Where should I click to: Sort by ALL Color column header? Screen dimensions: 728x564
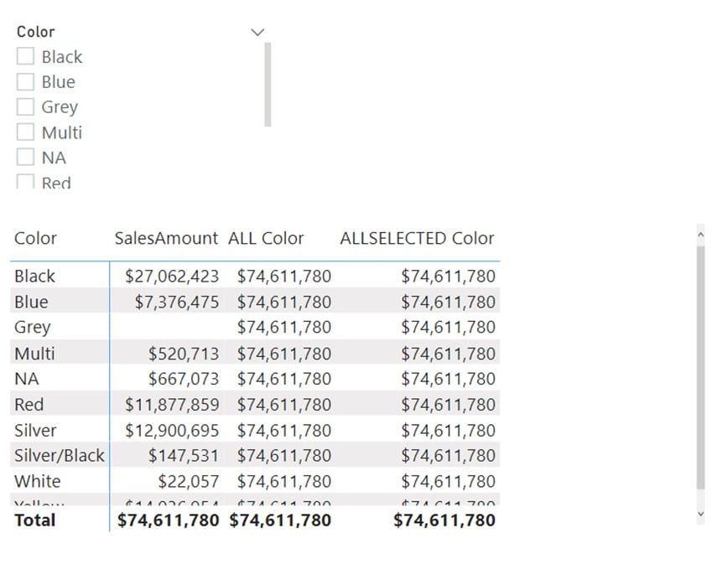[x=266, y=238]
